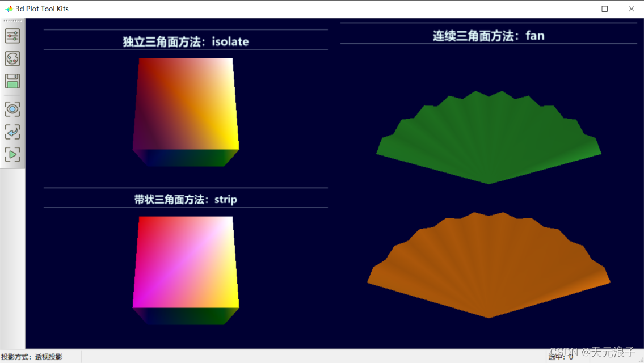Open the color palette tool
This screenshot has height=363, width=644.
(x=12, y=59)
